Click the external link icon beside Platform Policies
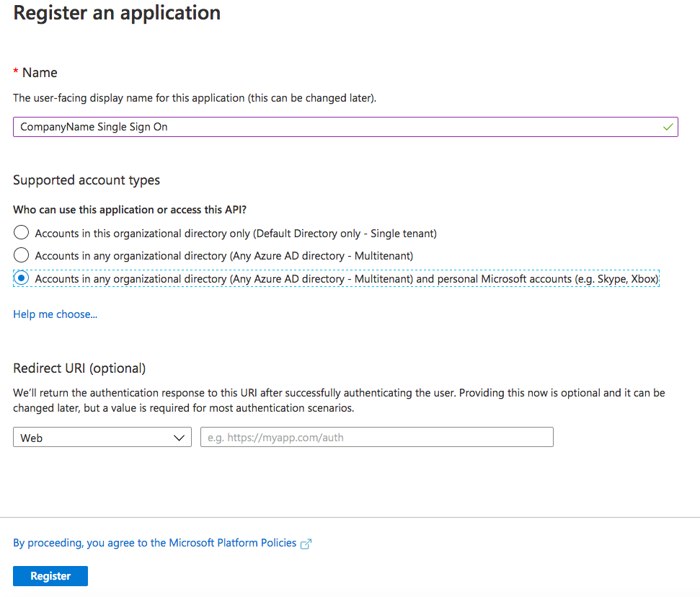 point(306,544)
